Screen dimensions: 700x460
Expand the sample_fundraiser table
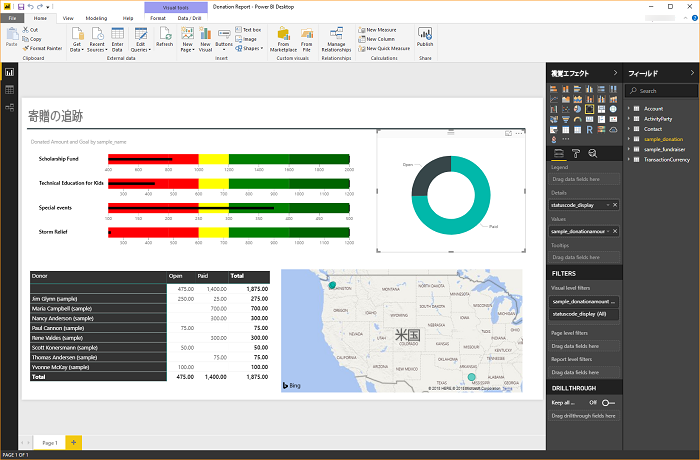(631, 148)
